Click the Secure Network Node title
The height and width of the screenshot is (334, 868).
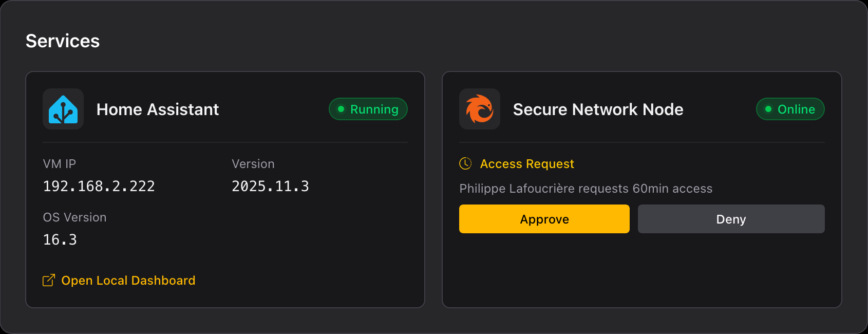pos(598,109)
